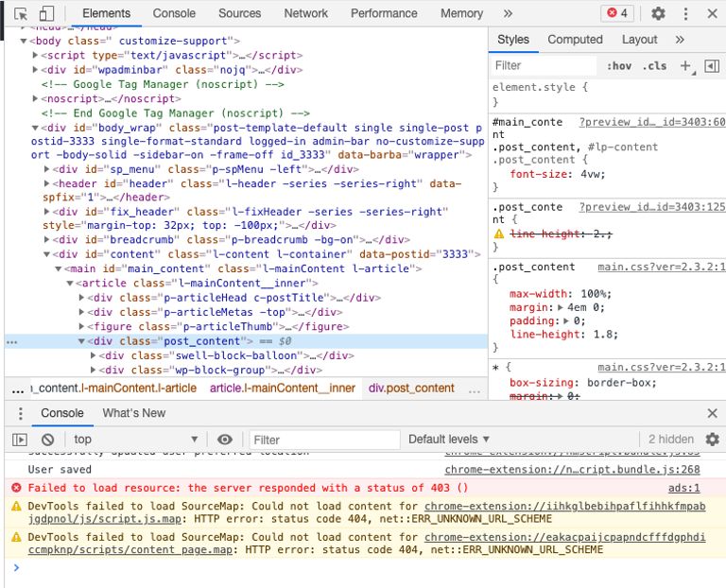The image size is (726, 588).
Task: Edit the font-size 4vw value
Action: [x=591, y=174]
